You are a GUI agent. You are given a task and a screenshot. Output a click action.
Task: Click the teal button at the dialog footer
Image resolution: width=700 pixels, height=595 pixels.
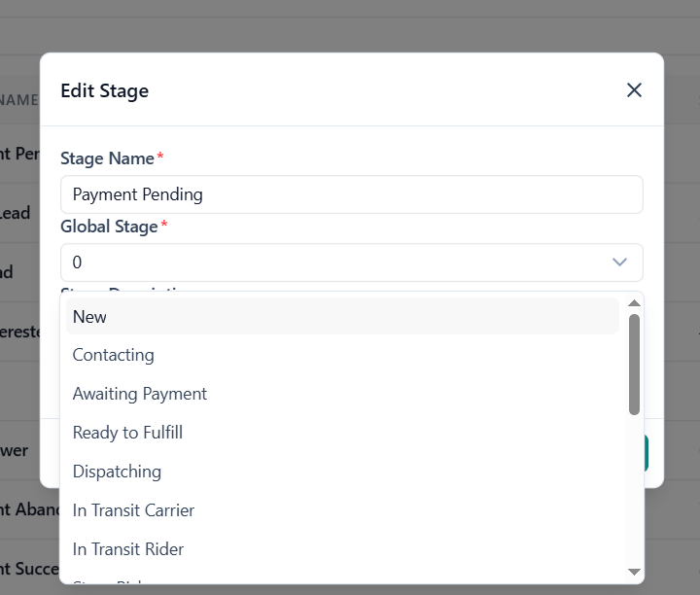[646, 453]
